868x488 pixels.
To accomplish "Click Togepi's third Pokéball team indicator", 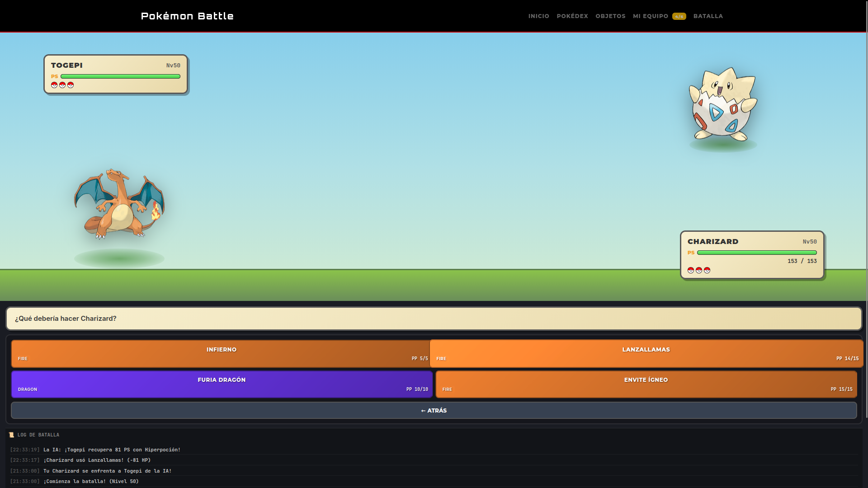I will coord(71,85).
